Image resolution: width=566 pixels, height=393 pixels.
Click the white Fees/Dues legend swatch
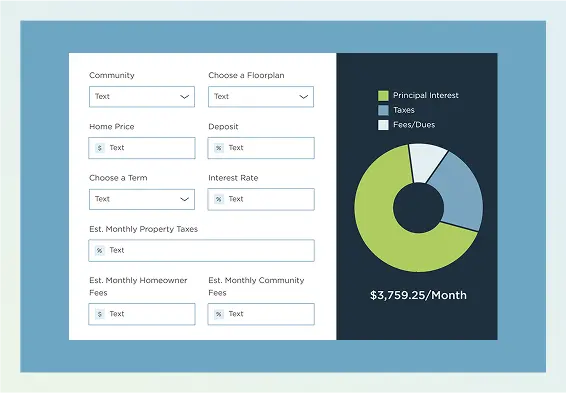pyautogui.click(x=383, y=125)
